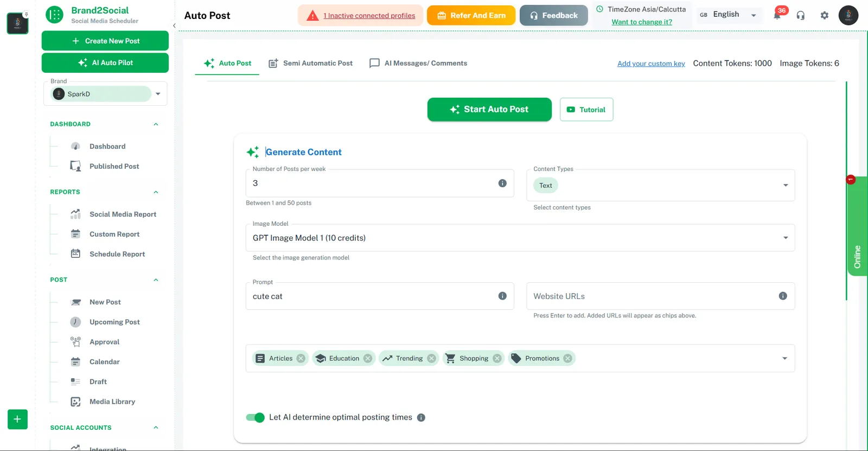Image resolution: width=868 pixels, height=451 pixels.
Task: Open the English language selector
Action: [x=729, y=15]
